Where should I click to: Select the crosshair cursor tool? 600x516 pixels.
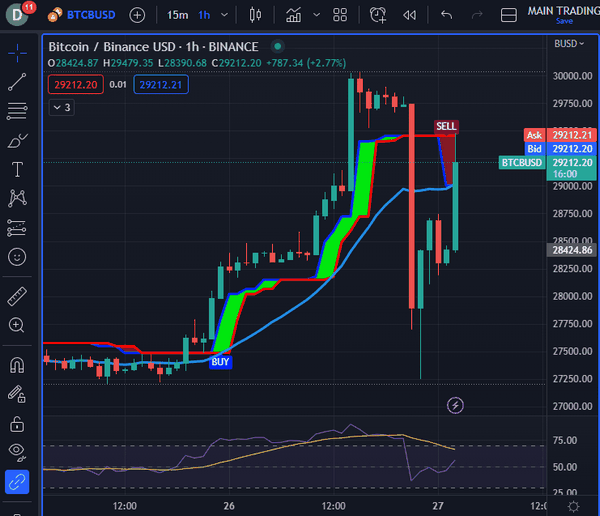[x=17, y=53]
